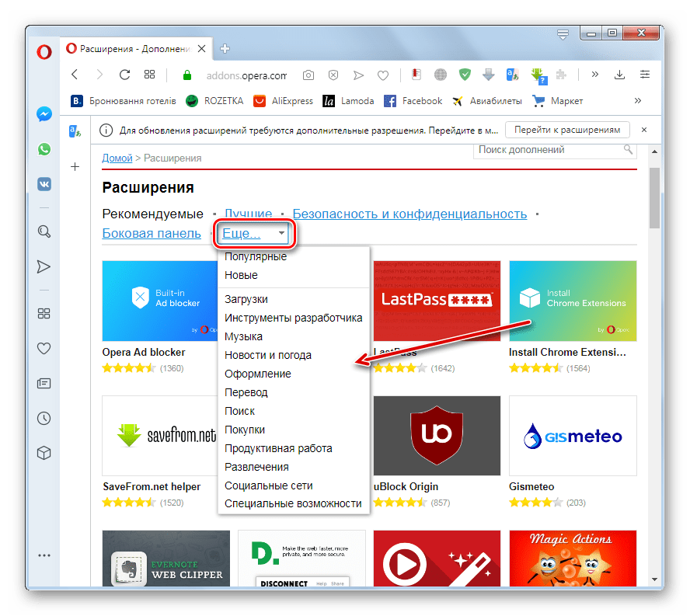
Task: Choose Загрузки category
Action: point(246,299)
